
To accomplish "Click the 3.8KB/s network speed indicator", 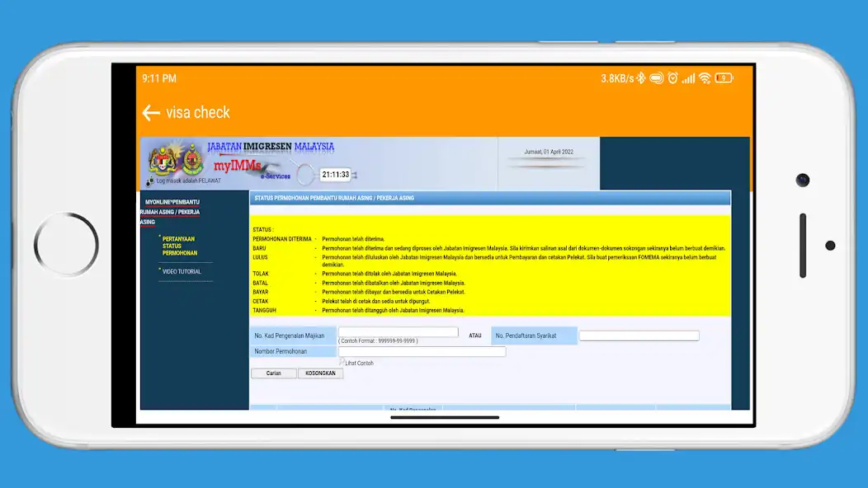I will tap(617, 78).
